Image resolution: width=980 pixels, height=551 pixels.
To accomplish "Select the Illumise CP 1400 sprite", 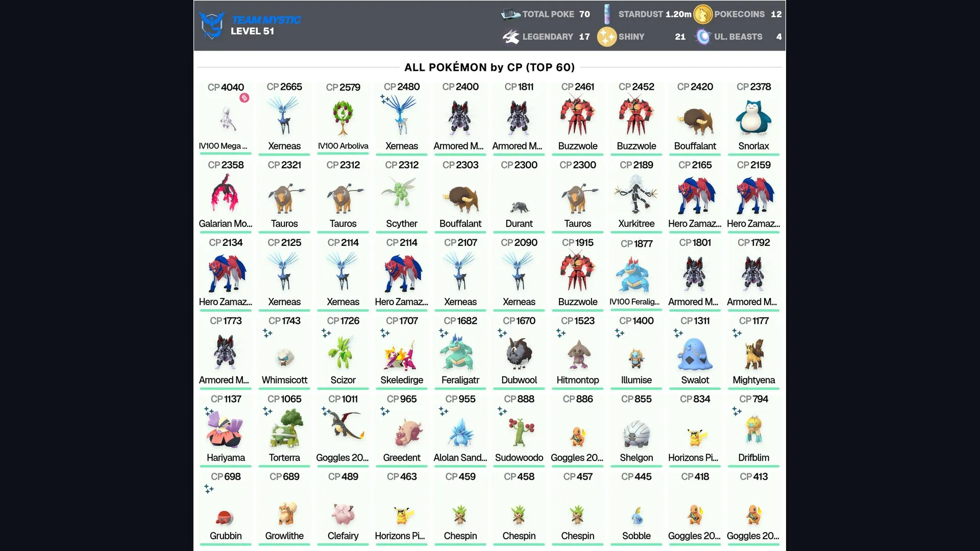I will [636, 358].
